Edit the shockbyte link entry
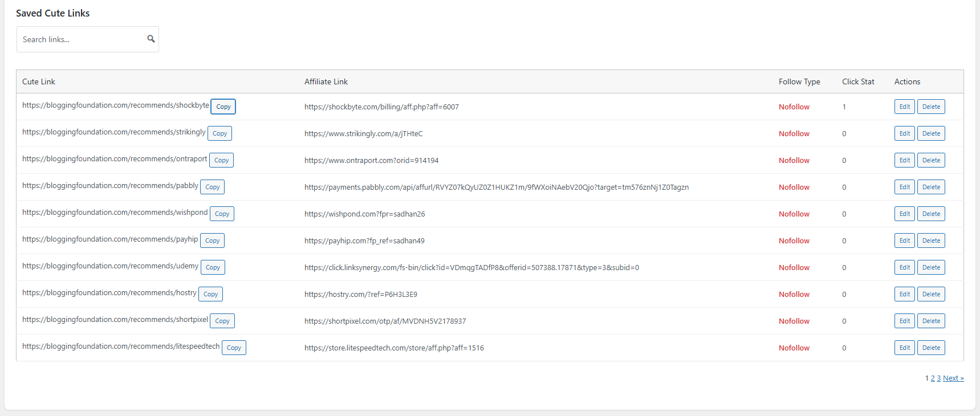 [904, 107]
